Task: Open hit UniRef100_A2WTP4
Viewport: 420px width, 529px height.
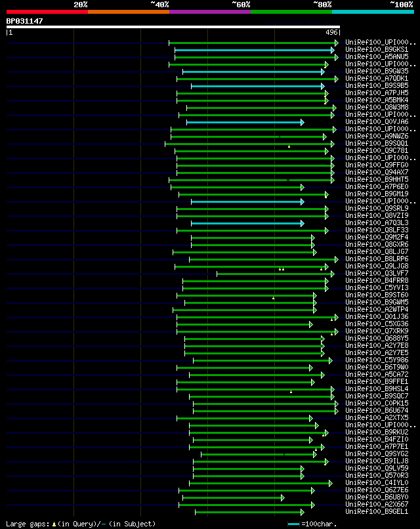Action: point(377,309)
